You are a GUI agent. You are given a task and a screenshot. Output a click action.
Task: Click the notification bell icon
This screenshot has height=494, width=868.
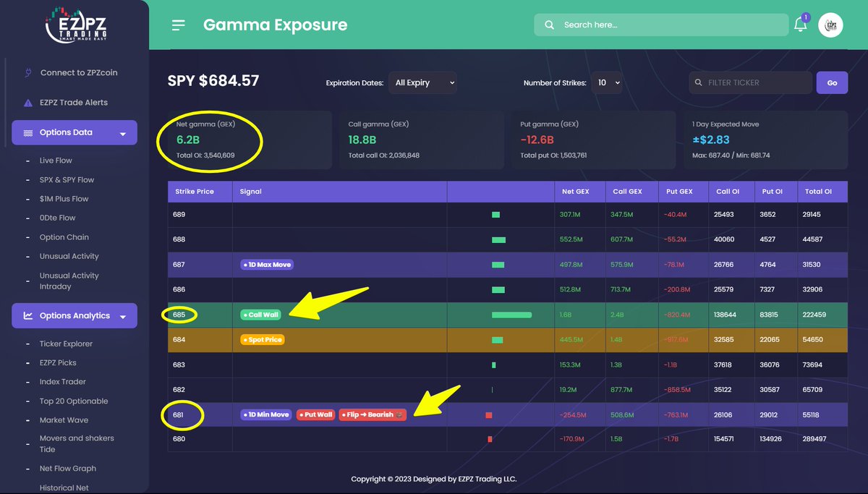800,24
